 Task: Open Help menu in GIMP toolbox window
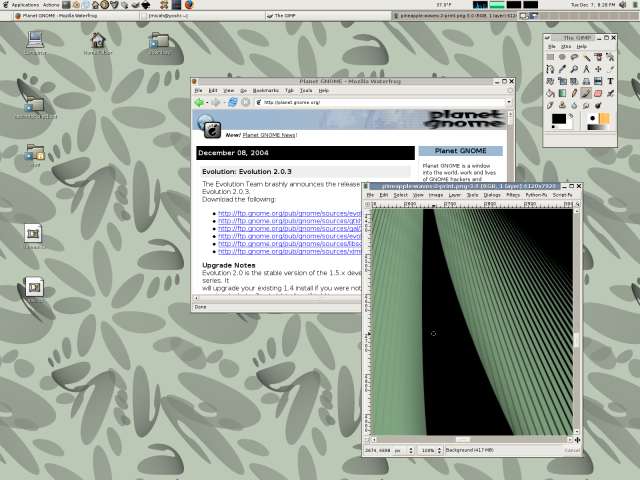click(x=582, y=47)
